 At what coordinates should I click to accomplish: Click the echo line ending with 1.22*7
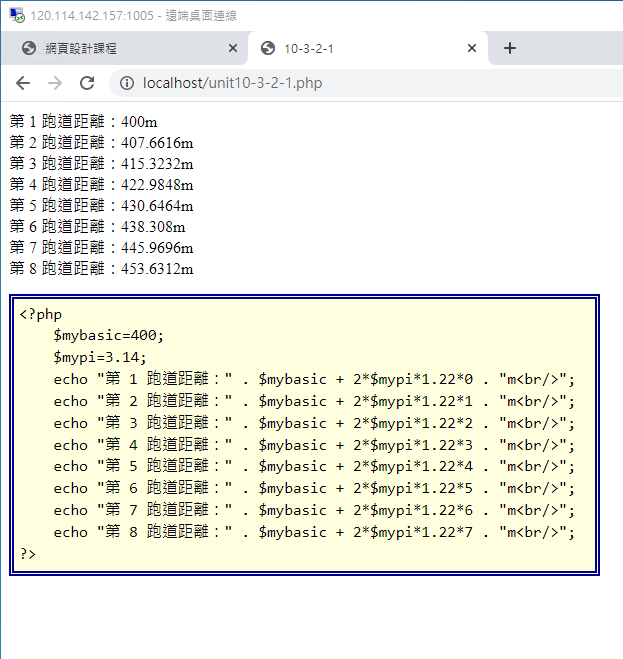[315, 532]
